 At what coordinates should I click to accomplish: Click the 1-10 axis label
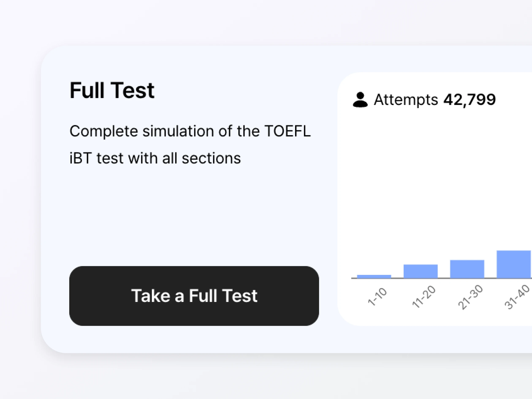coord(377,297)
